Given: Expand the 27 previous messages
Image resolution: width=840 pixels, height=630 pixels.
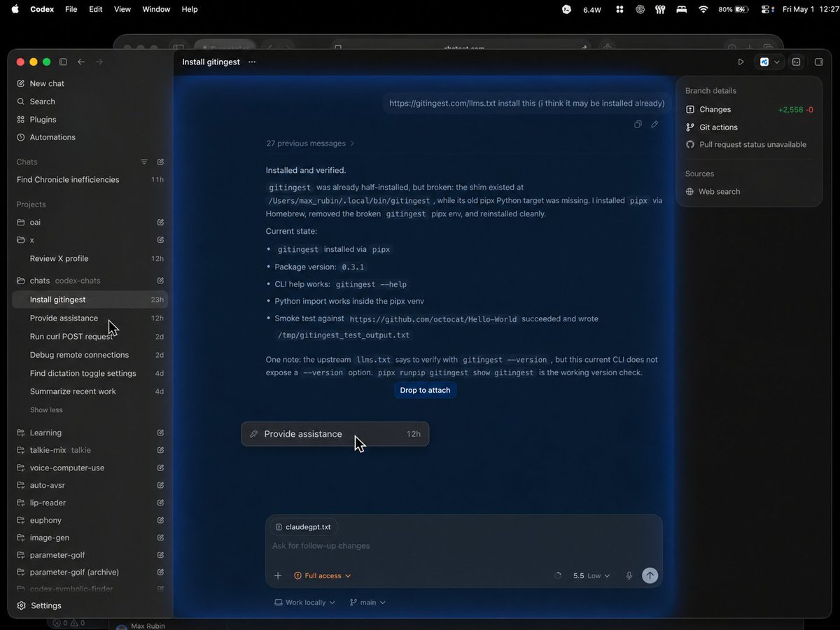Looking at the screenshot, I should (x=310, y=143).
